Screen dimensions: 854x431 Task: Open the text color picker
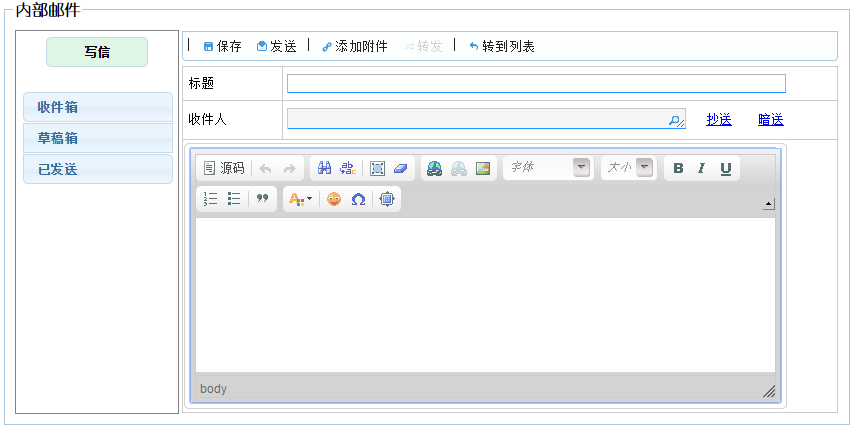point(300,199)
